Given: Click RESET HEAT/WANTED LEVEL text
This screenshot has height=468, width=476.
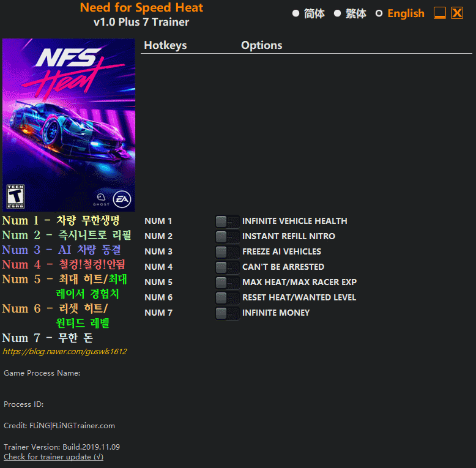Looking at the screenshot, I should 299,297.
